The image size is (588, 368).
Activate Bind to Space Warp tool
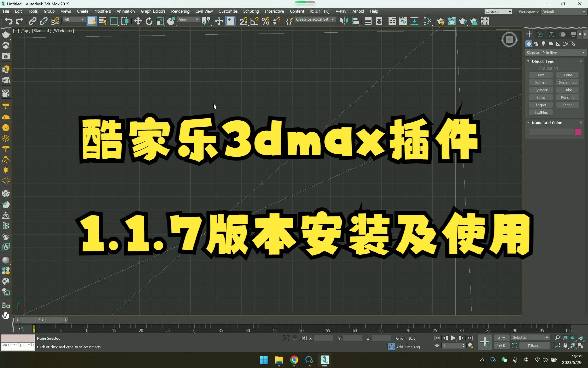click(55, 21)
